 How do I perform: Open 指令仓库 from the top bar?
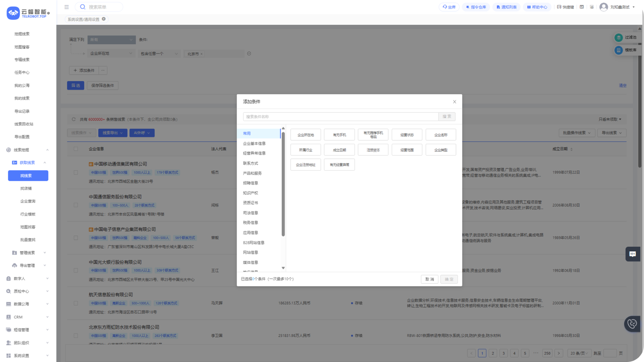[x=476, y=7]
